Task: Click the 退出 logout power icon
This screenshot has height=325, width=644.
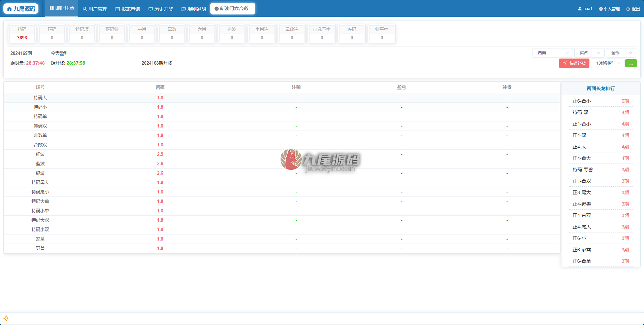Action: click(x=628, y=9)
